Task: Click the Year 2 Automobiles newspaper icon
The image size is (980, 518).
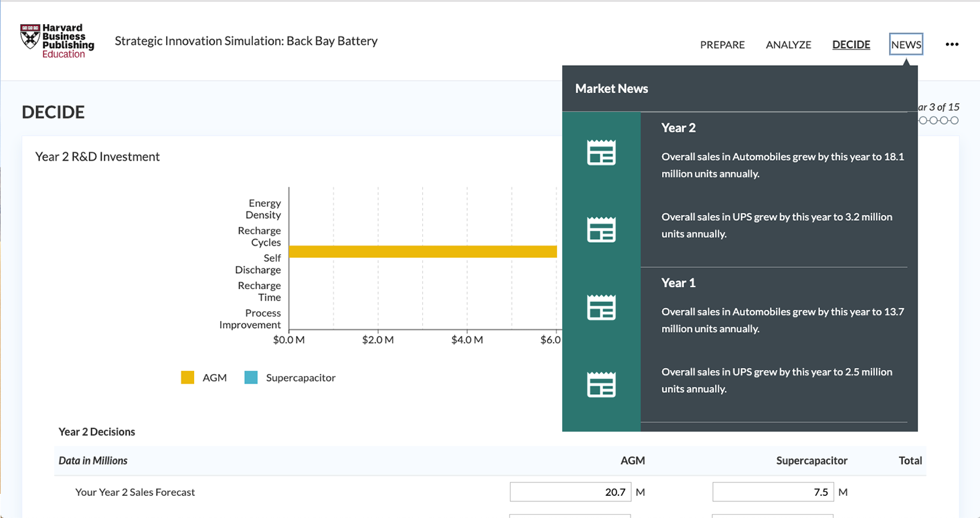Action: click(x=600, y=152)
